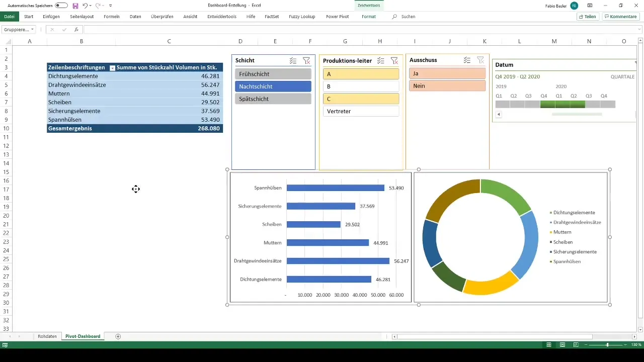This screenshot has height=362, width=644.
Task: Click the insert function fx icon
Action: coord(76,30)
